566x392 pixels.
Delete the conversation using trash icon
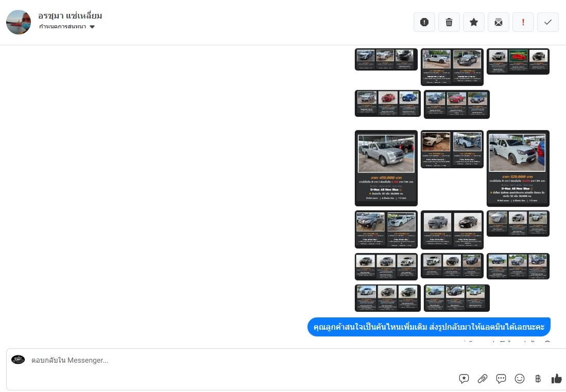click(x=449, y=22)
